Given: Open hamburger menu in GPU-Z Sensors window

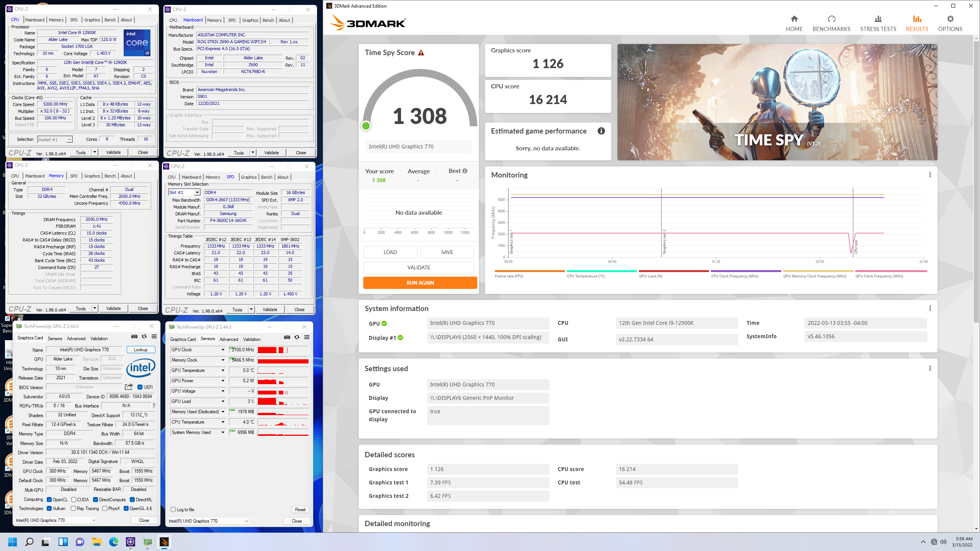Looking at the screenshot, I should pyautogui.click(x=307, y=337).
